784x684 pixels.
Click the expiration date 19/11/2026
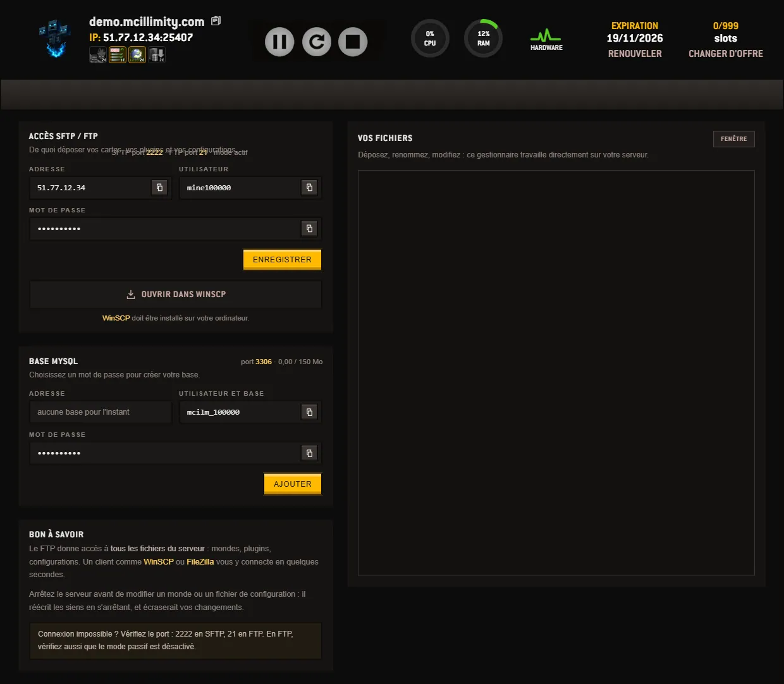click(x=635, y=39)
